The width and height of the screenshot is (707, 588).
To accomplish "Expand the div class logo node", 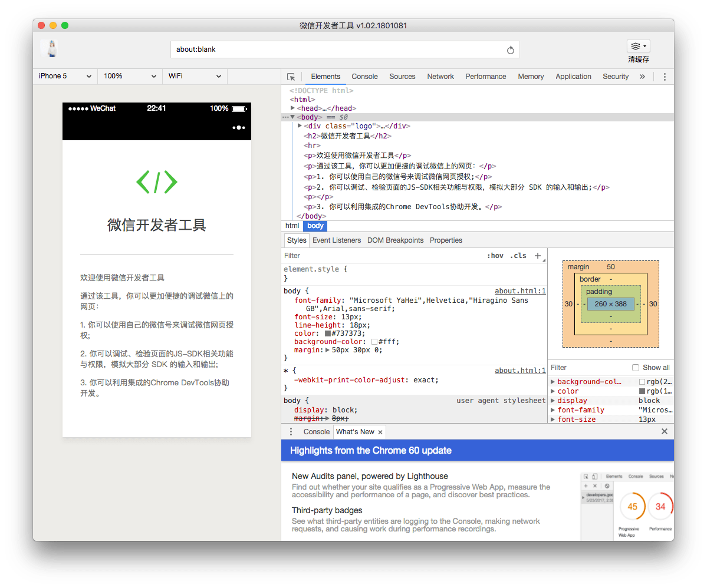I will 300,125.
